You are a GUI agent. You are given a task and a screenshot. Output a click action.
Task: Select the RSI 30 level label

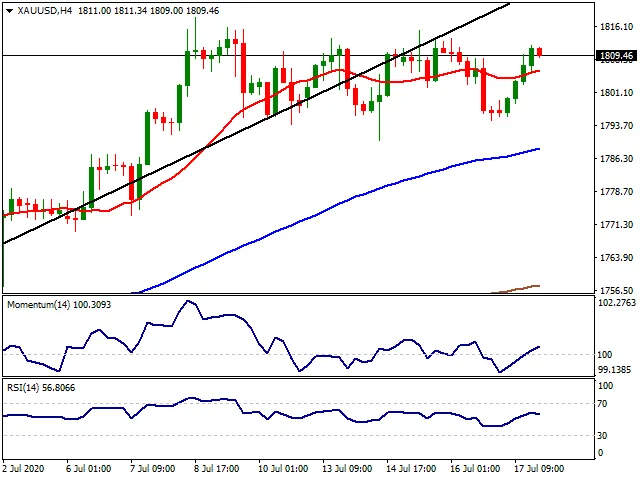[602, 436]
